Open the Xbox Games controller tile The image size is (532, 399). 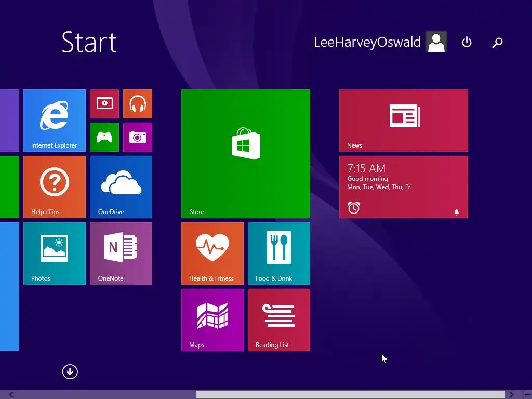tap(104, 137)
